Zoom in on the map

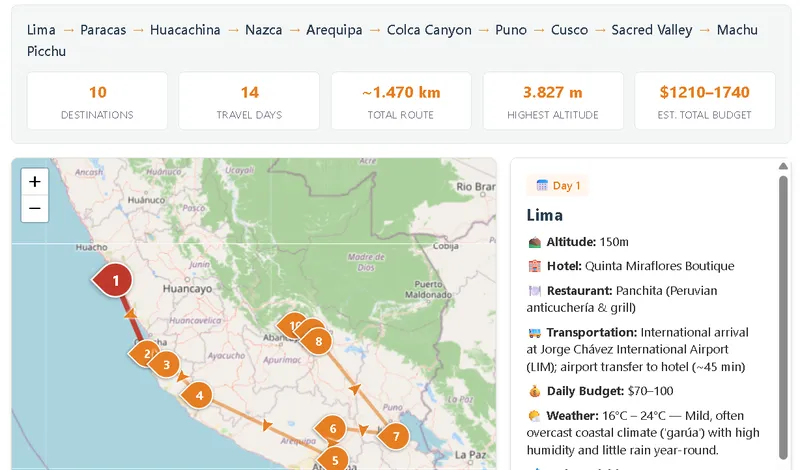35,182
